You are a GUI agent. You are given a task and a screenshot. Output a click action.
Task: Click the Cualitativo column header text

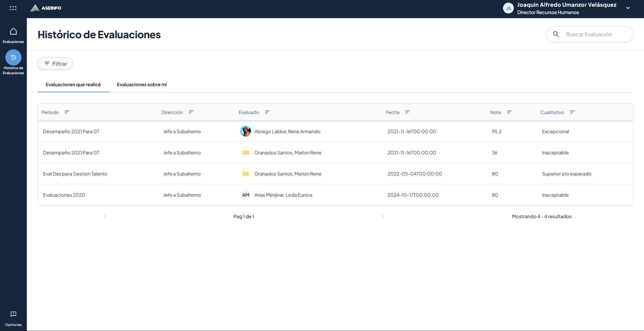(552, 112)
